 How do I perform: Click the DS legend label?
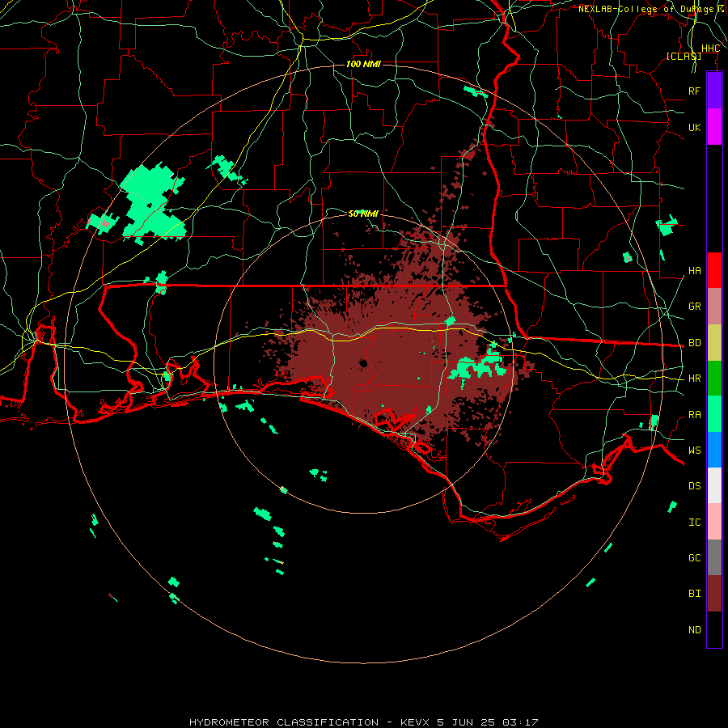coord(695,486)
